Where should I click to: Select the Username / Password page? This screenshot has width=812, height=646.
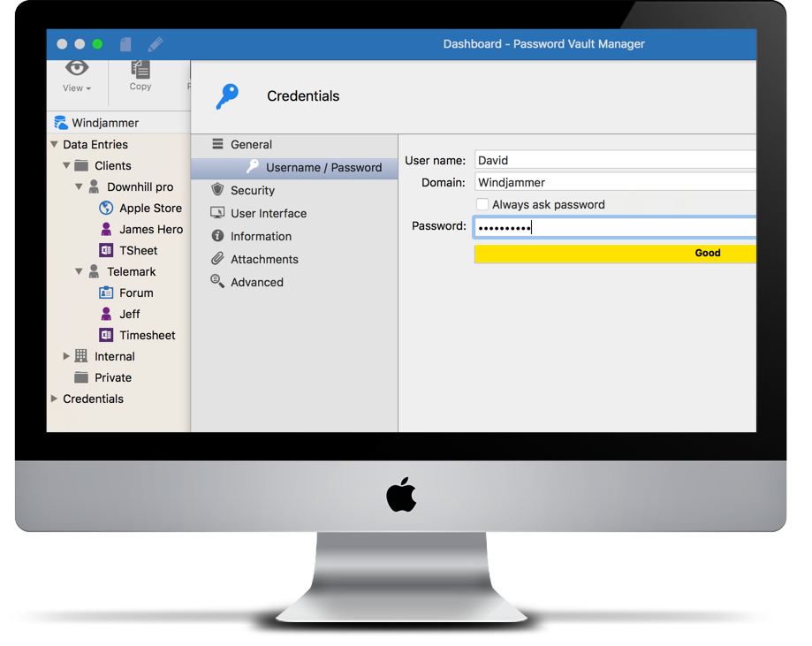[x=294, y=167]
